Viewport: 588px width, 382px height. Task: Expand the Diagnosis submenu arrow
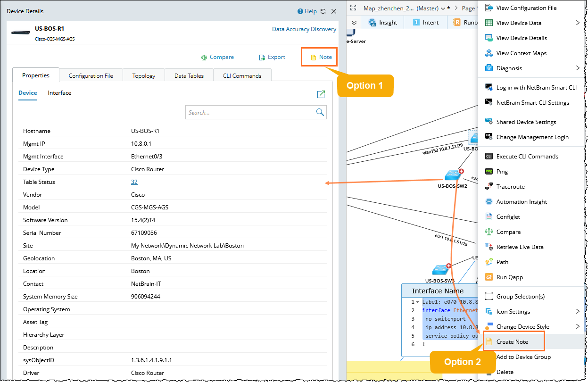click(578, 68)
